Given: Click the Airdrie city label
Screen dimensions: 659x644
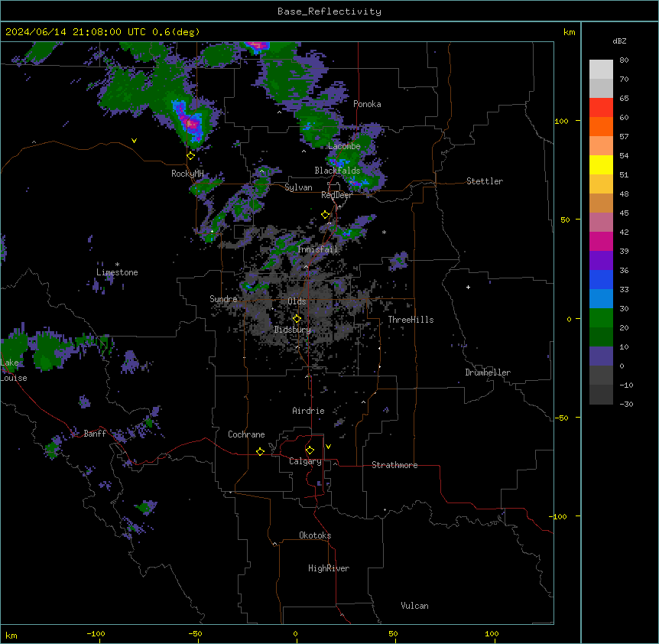Looking at the screenshot, I should [x=309, y=411].
